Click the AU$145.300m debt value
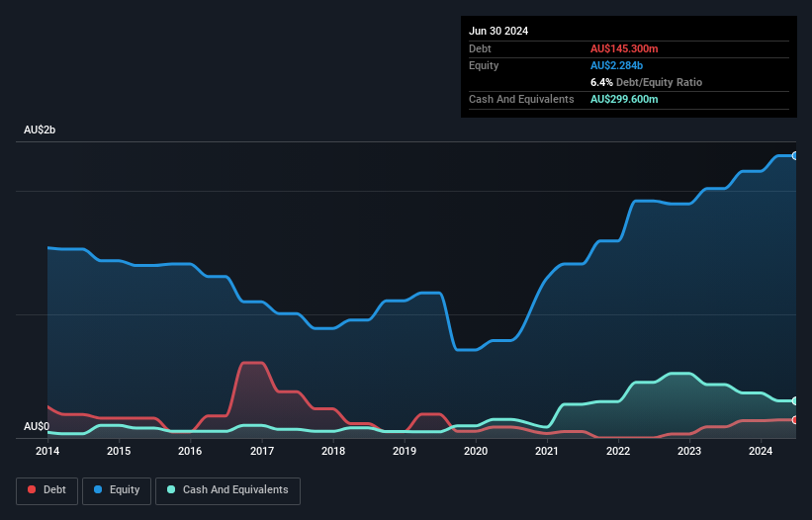Image resolution: width=812 pixels, height=520 pixels. [624, 48]
